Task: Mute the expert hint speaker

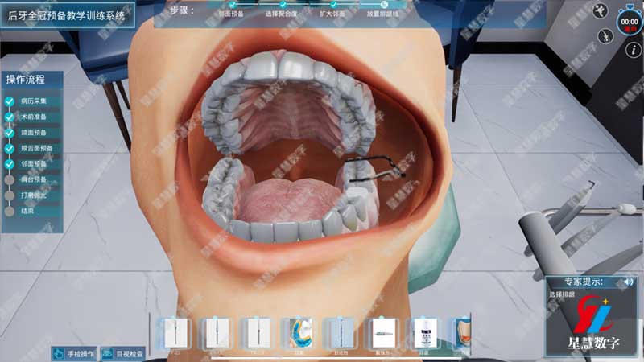Action: tap(628, 282)
